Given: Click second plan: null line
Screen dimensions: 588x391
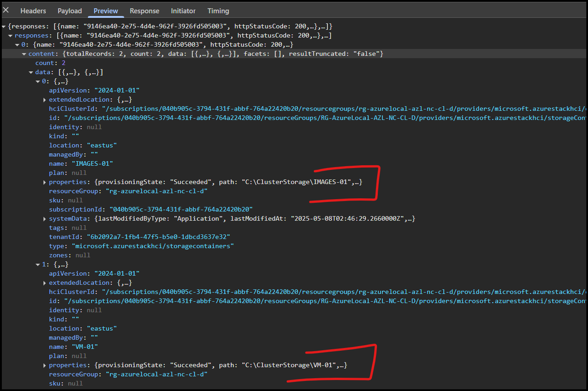Looking at the screenshot, I should (x=68, y=356).
